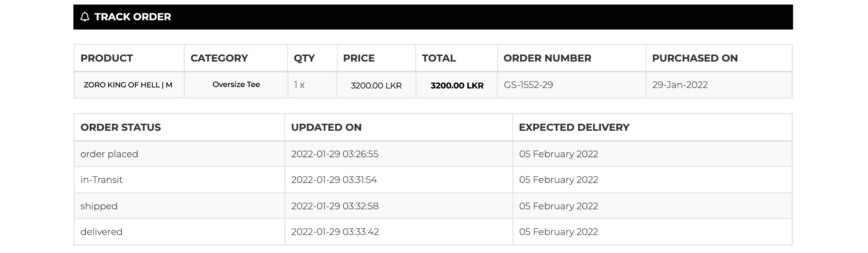
Task: Select the 3200.00 LKR total amount
Action: pos(457,86)
